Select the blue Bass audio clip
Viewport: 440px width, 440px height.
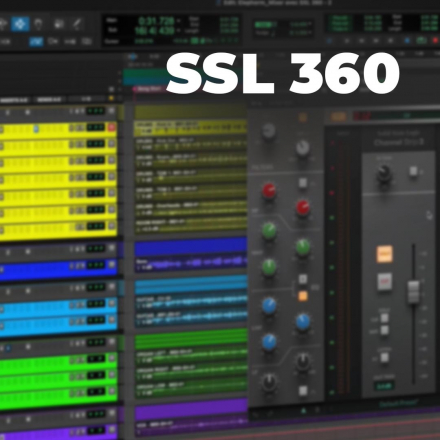click(191, 263)
